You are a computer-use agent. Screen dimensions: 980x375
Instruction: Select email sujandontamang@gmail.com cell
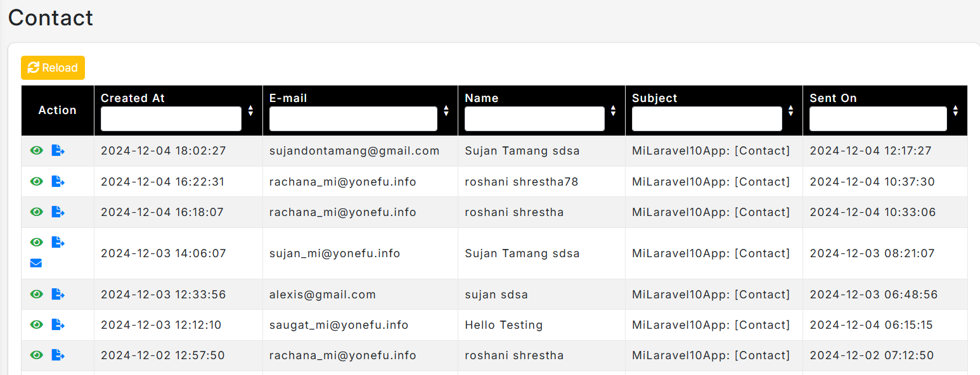[354, 151]
